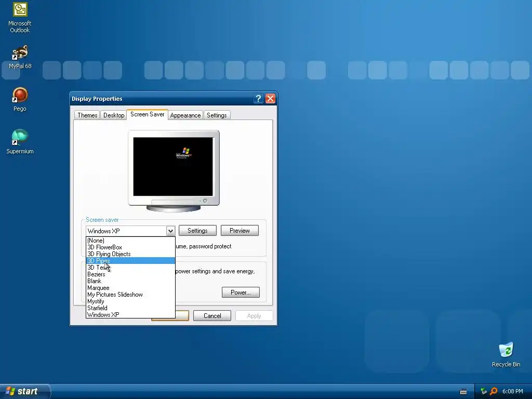Collapse the screen saver dropdown arrow

pos(170,231)
